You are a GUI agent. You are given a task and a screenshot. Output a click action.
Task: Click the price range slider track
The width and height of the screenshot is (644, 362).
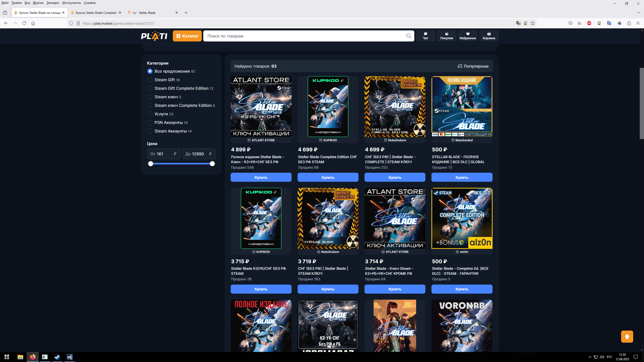coord(181,164)
